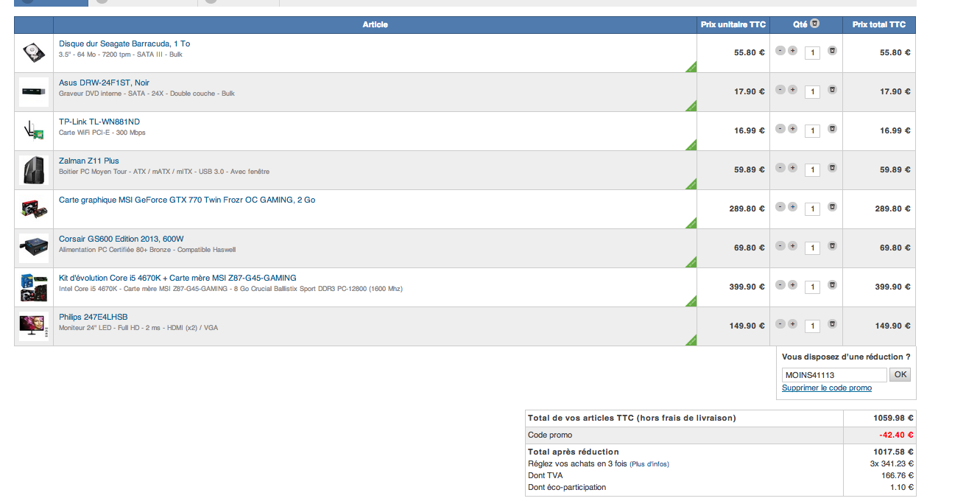Click the trash icon for TP-Link TL-WN881ND
This screenshot has height=501, width=980.
pos(832,129)
